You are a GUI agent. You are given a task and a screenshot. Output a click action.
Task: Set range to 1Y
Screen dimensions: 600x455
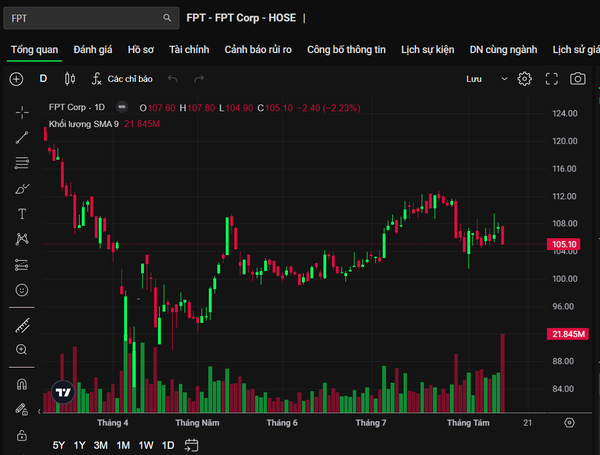point(80,445)
